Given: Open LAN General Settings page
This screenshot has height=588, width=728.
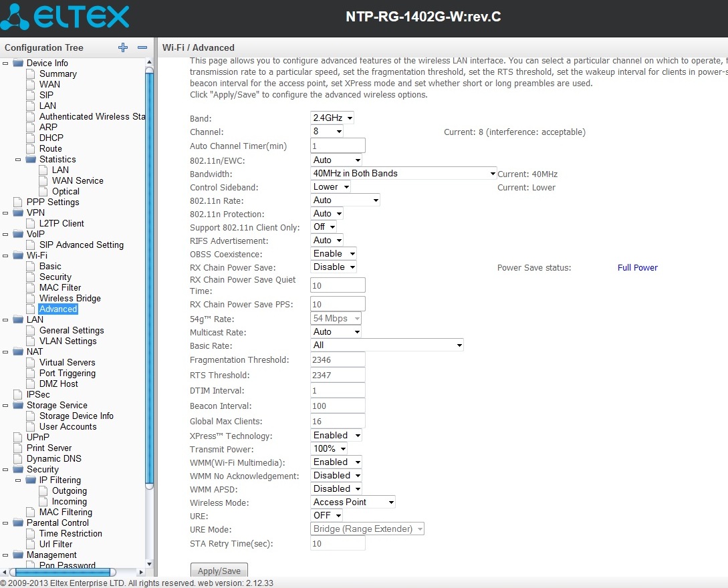Looking at the screenshot, I should click(x=72, y=330).
